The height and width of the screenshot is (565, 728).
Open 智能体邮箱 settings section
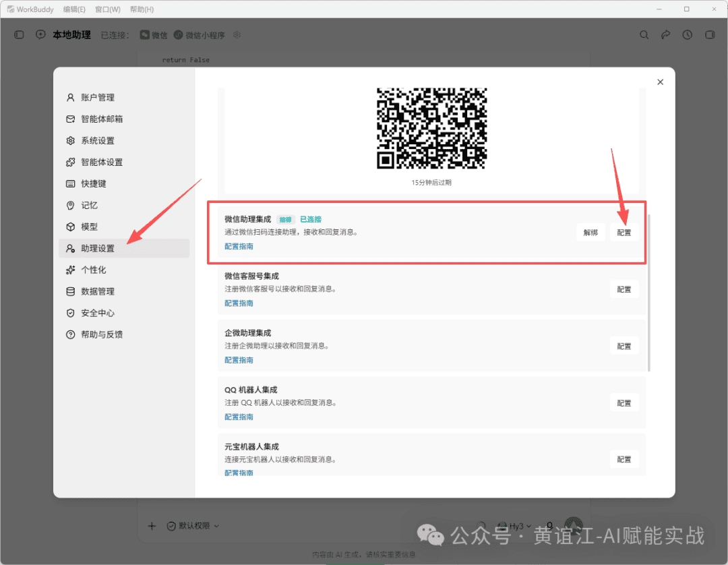click(x=124, y=119)
